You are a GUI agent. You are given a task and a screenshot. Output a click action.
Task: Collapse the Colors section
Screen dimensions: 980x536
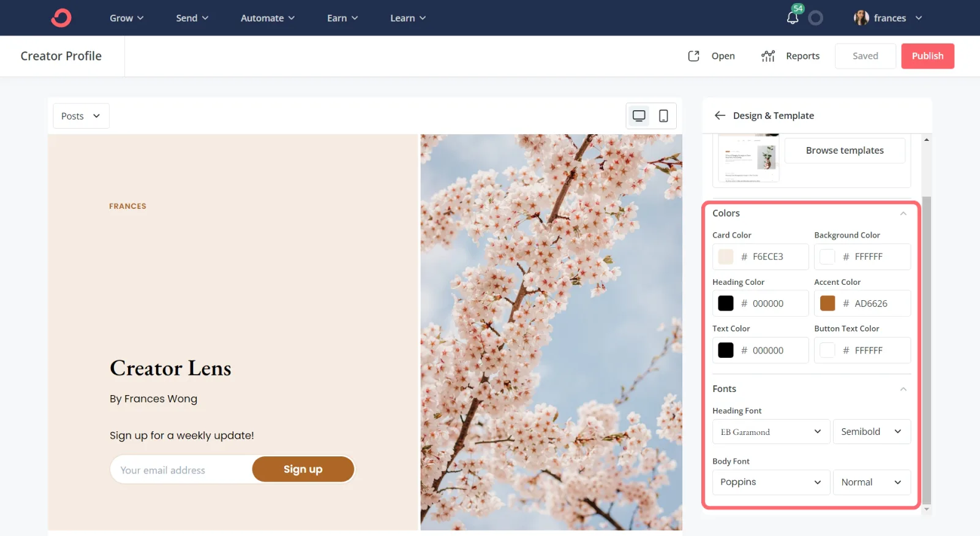[903, 213]
